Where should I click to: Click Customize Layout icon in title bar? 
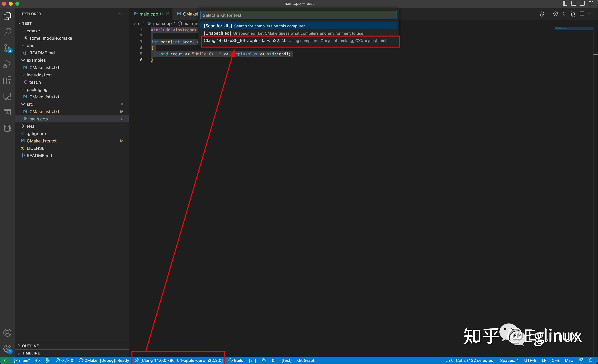pos(591,3)
